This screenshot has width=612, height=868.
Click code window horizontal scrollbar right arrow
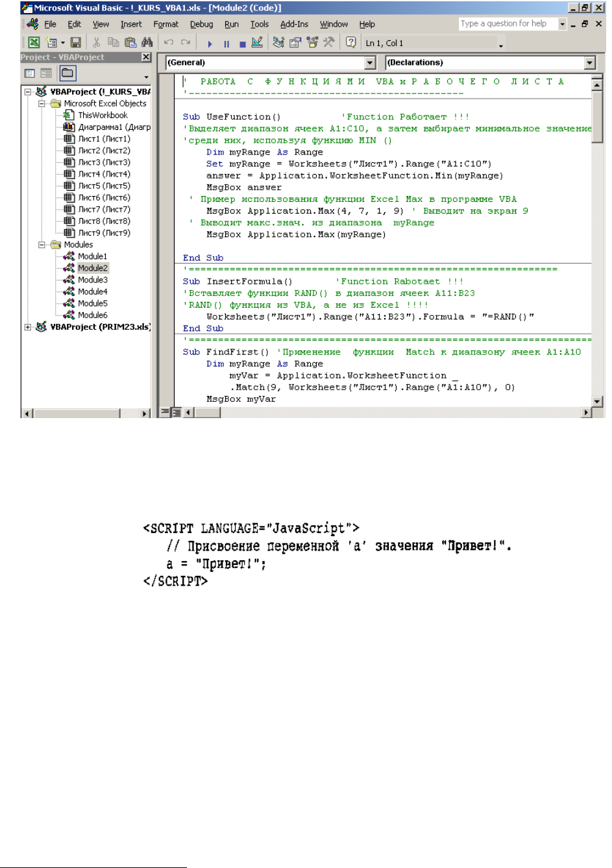pyautogui.click(x=587, y=412)
